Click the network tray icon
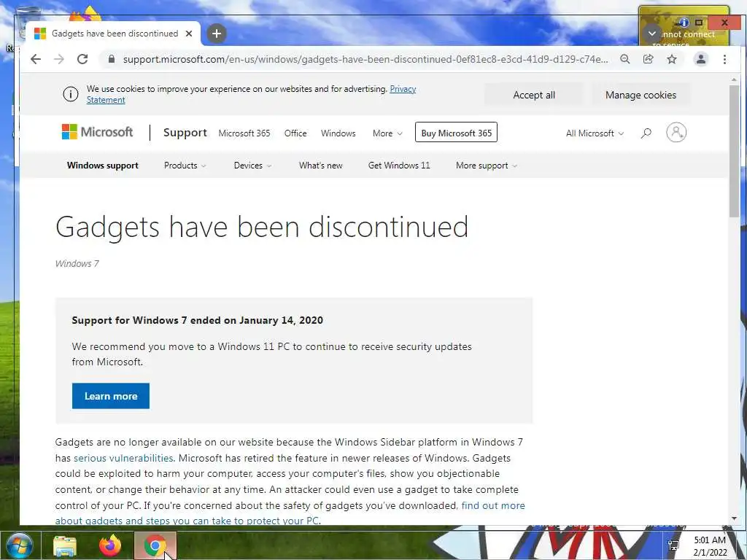747x560 pixels. click(x=673, y=545)
